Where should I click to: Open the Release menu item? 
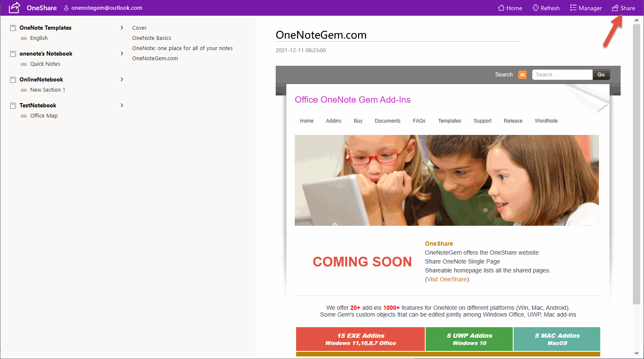513,121
